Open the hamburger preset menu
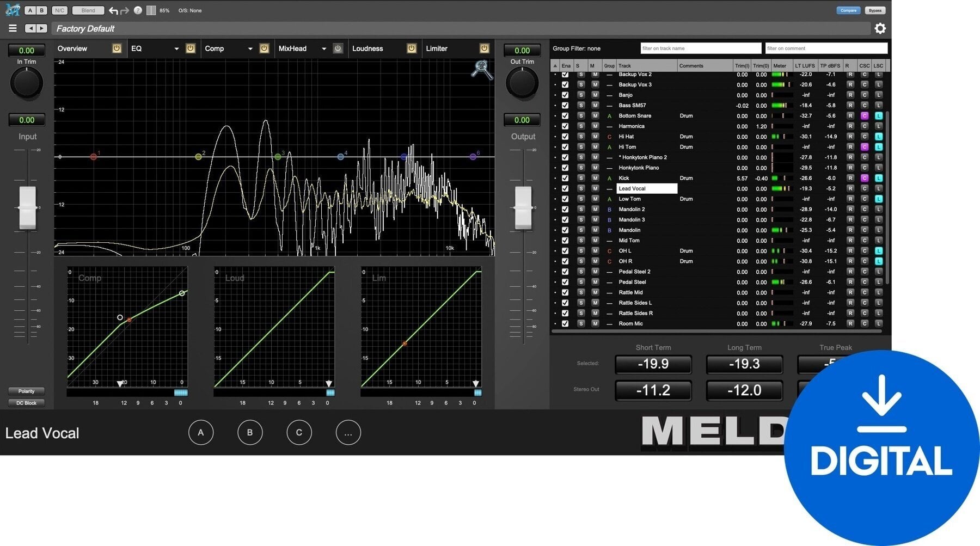The width and height of the screenshot is (980, 546). coord(13,28)
